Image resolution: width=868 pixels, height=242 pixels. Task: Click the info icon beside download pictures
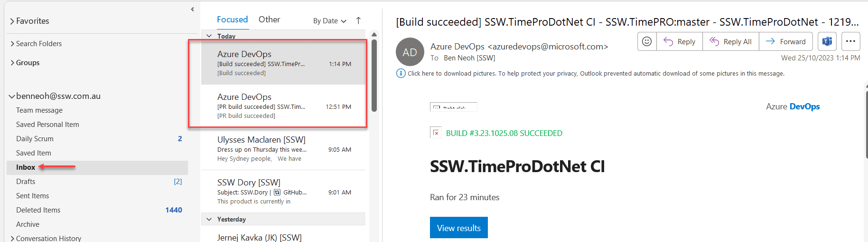(401, 73)
